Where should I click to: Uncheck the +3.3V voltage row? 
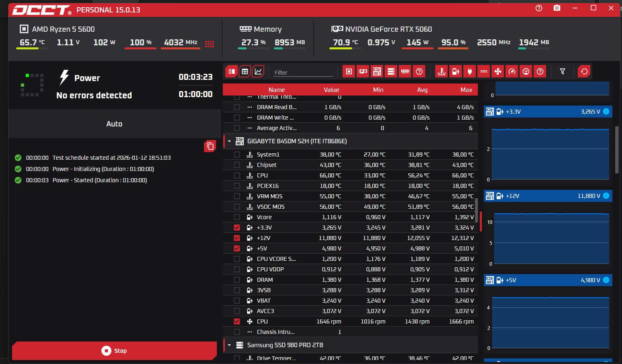tap(237, 228)
